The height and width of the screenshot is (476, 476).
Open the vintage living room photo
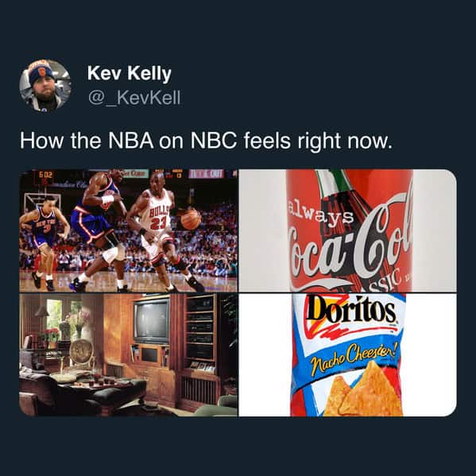(x=129, y=355)
